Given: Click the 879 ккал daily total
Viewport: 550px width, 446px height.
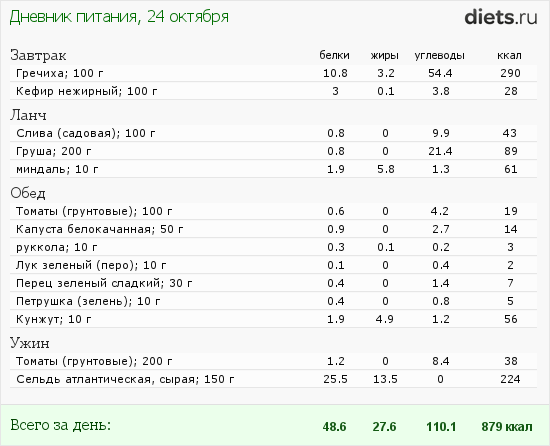Looking at the screenshot, I should (507, 427).
